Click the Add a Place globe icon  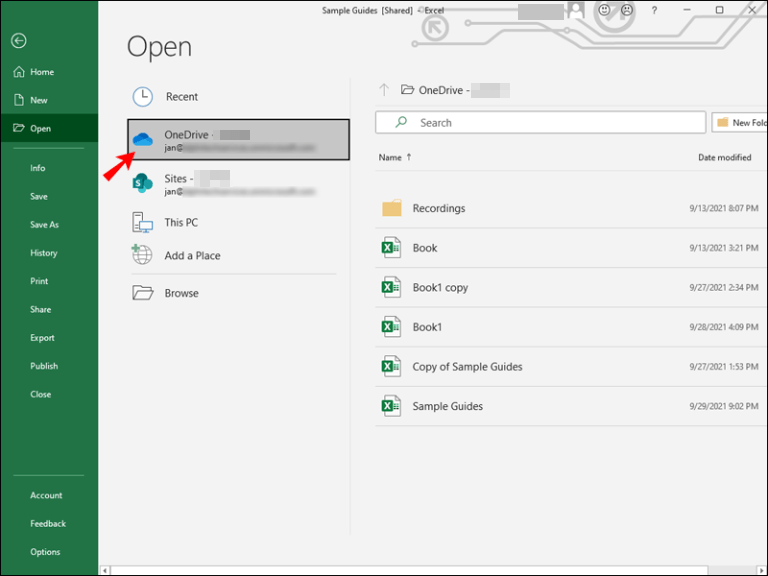143,255
